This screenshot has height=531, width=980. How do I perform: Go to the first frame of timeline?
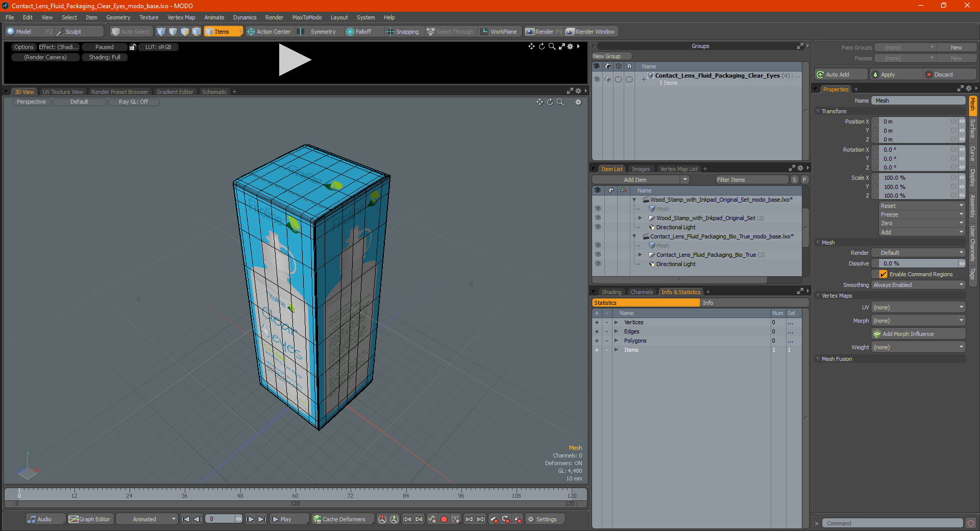coord(186,519)
